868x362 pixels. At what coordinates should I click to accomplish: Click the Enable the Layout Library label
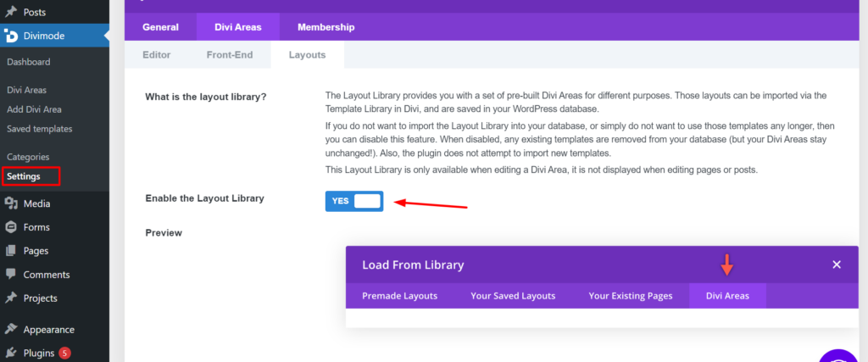pos(205,198)
